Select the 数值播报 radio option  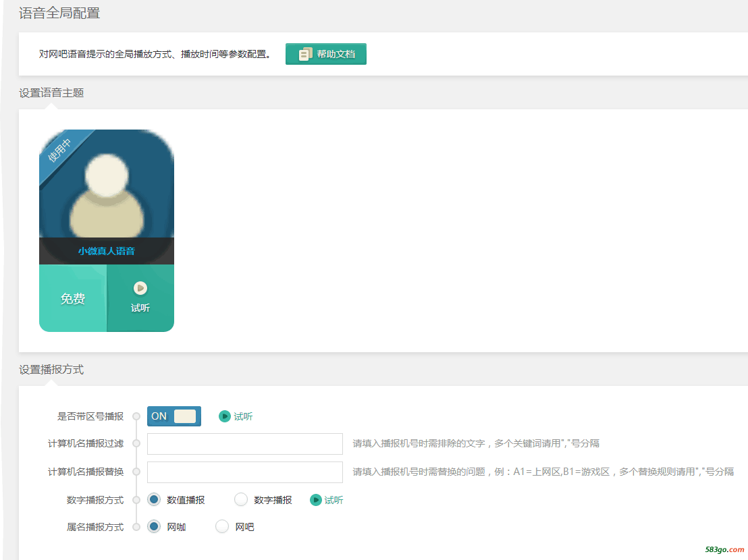tap(154, 500)
